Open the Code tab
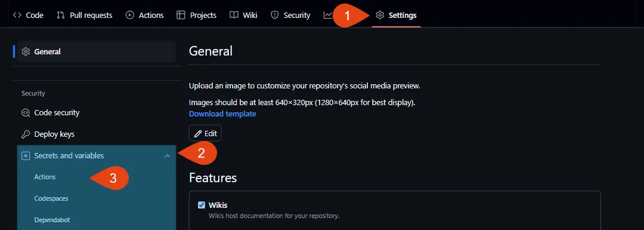 coord(28,15)
